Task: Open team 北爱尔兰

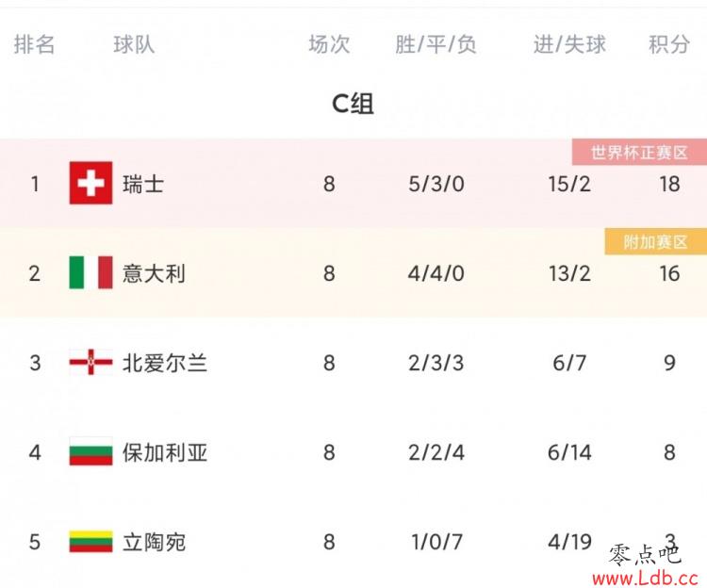Action: pyautogui.click(x=165, y=363)
